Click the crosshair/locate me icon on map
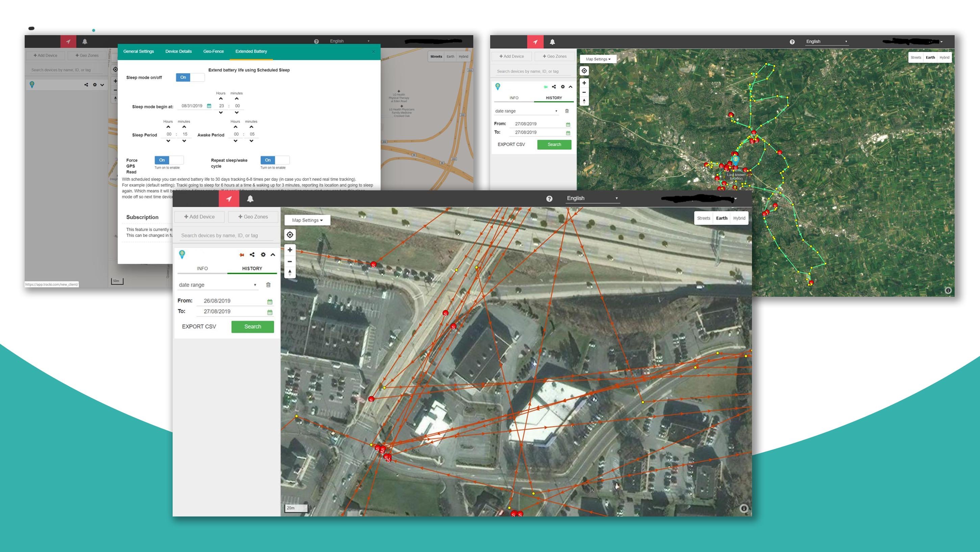 [x=290, y=234]
